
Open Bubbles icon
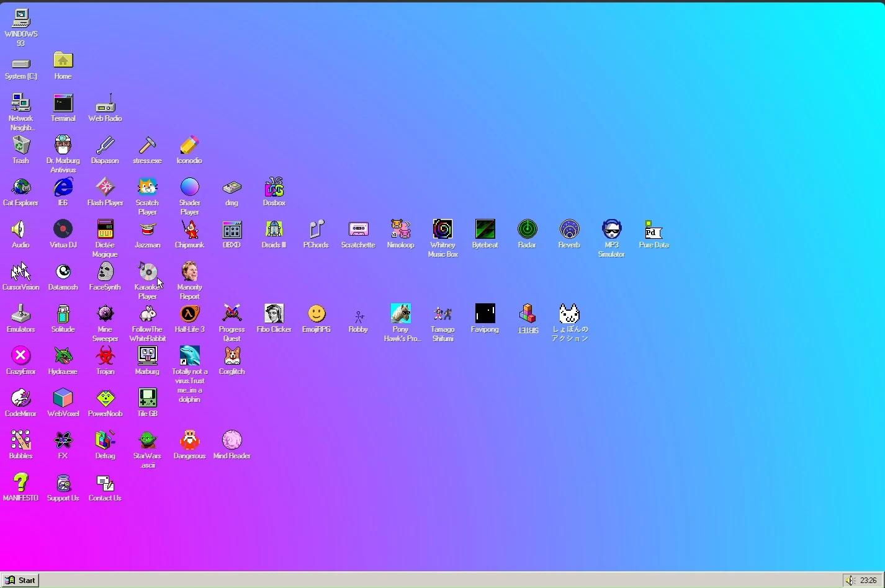(20, 440)
